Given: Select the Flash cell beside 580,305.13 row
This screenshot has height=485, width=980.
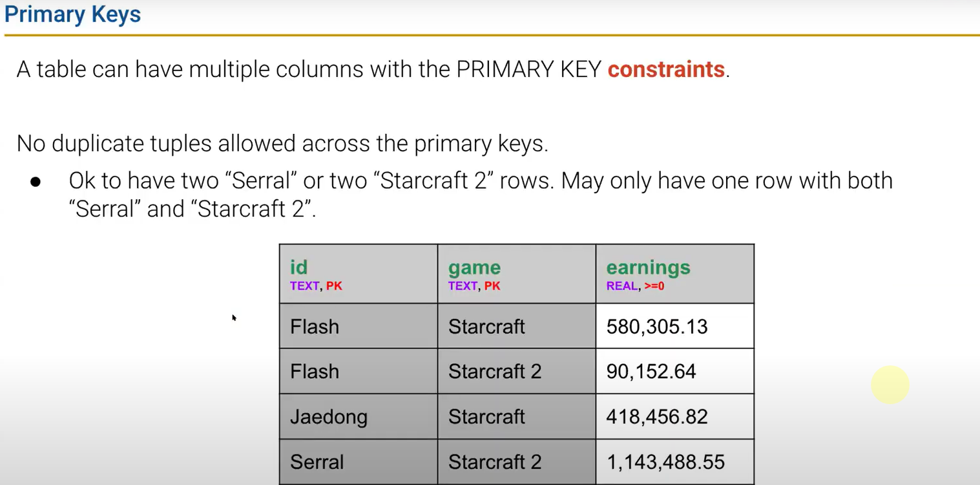Looking at the screenshot, I should coord(314,327).
